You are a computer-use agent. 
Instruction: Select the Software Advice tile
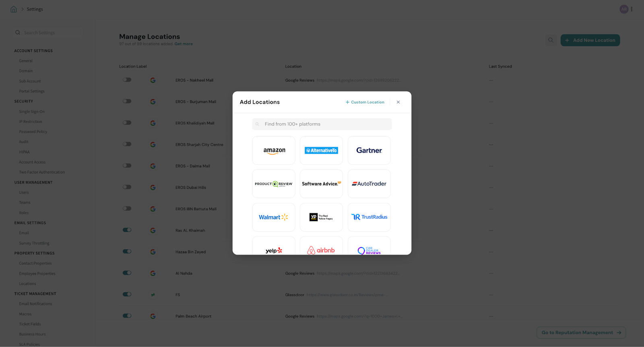(321, 184)
